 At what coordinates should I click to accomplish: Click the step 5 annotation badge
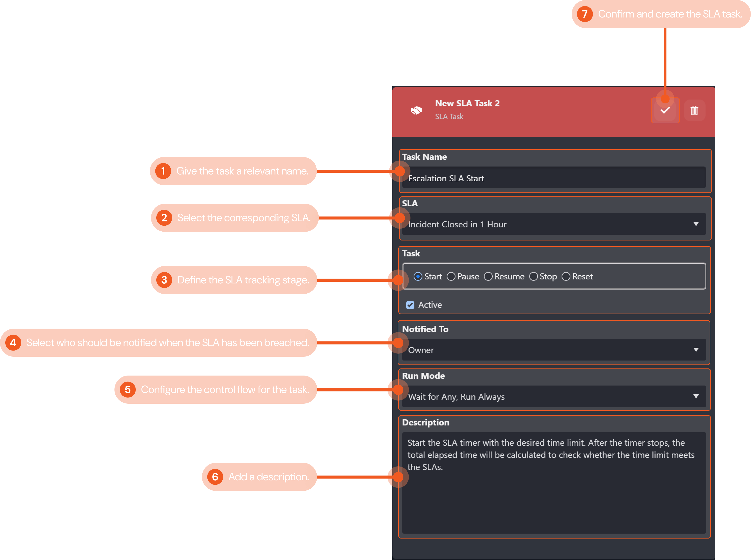pyautogui.click(x=128, y=389)
